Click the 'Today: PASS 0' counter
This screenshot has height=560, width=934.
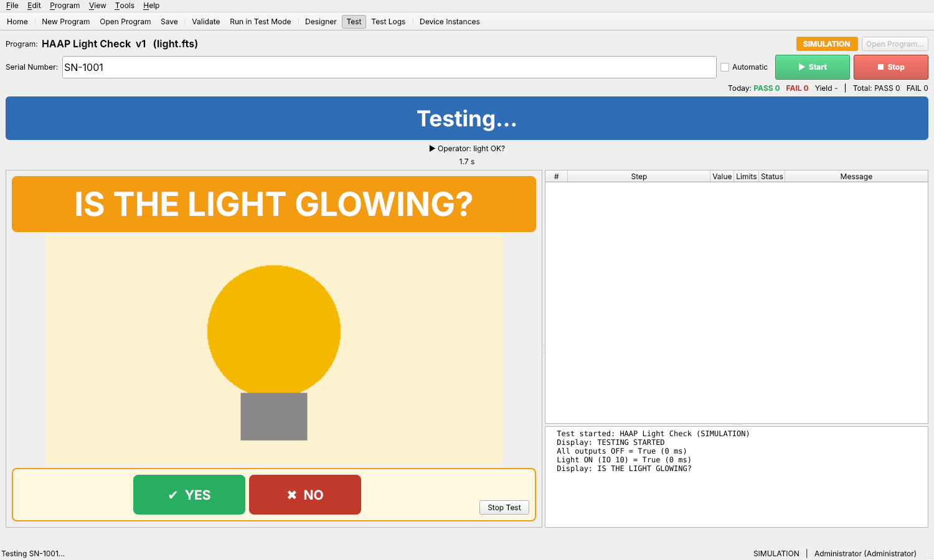click(754, 88)
